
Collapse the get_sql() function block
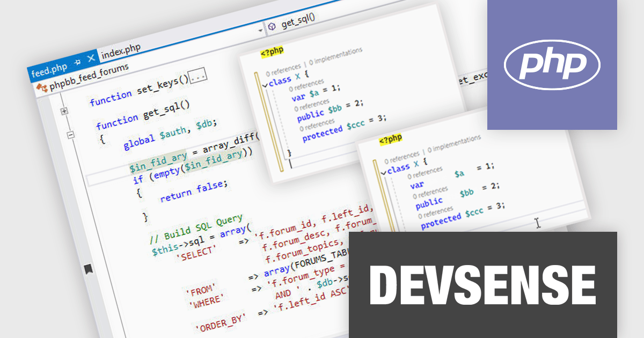[x=70, y=136]
